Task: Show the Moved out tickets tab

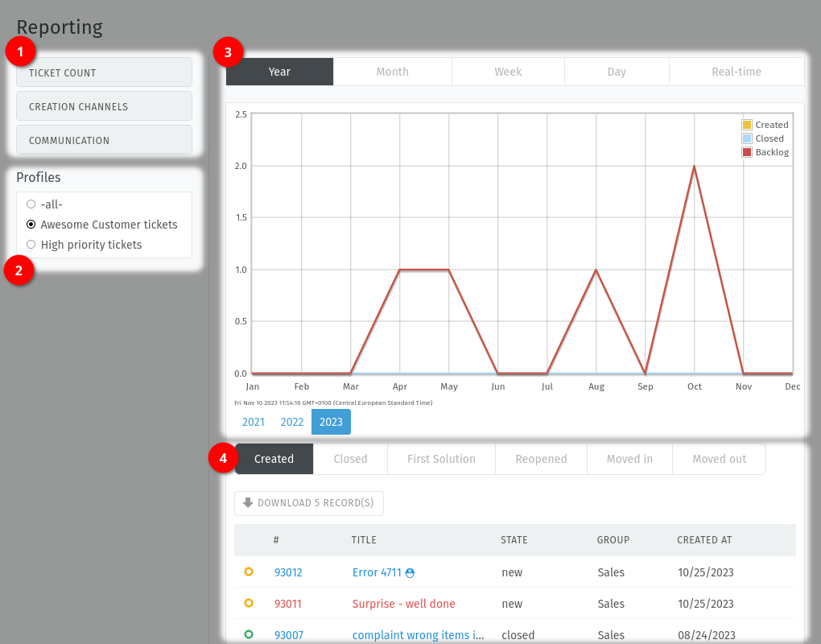Action: click(720, 459)
